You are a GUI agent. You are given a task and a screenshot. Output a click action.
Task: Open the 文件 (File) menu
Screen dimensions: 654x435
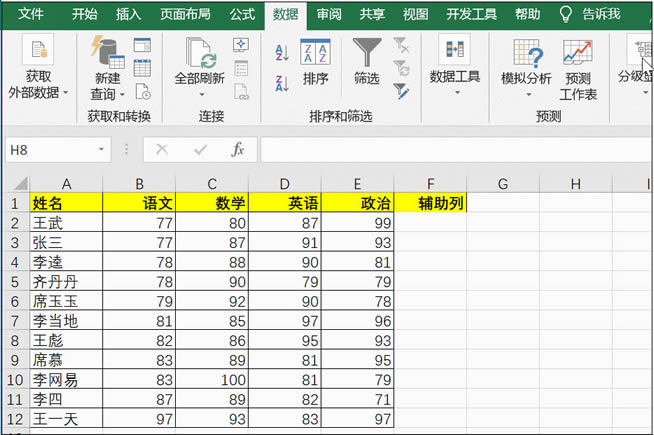pos(31,14)
